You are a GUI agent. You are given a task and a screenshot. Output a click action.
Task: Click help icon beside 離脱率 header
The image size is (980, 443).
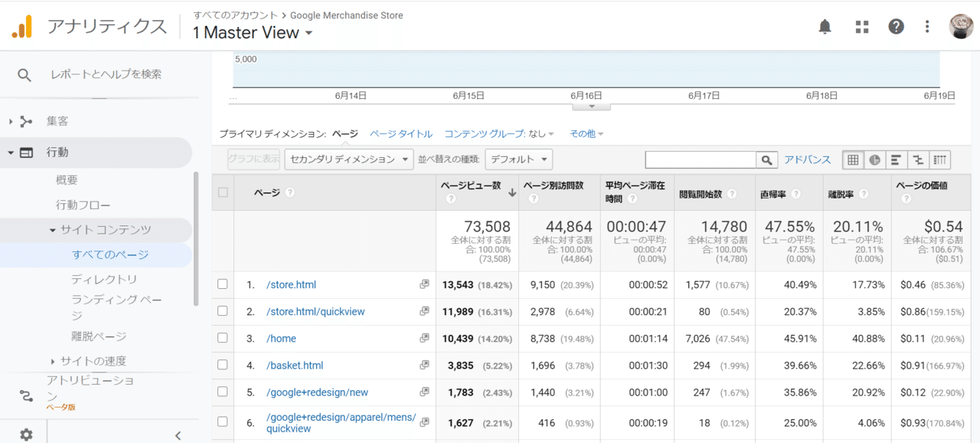click(x=864, y=194)
